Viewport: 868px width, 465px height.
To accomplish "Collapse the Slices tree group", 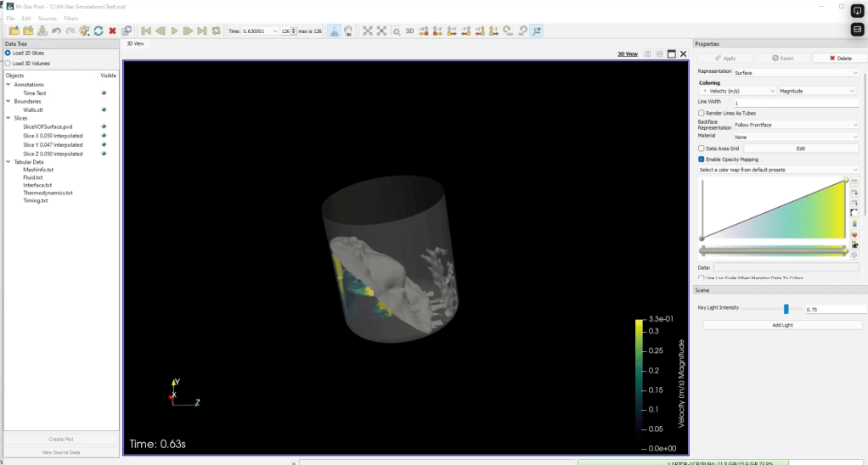I will pos(8,118).
